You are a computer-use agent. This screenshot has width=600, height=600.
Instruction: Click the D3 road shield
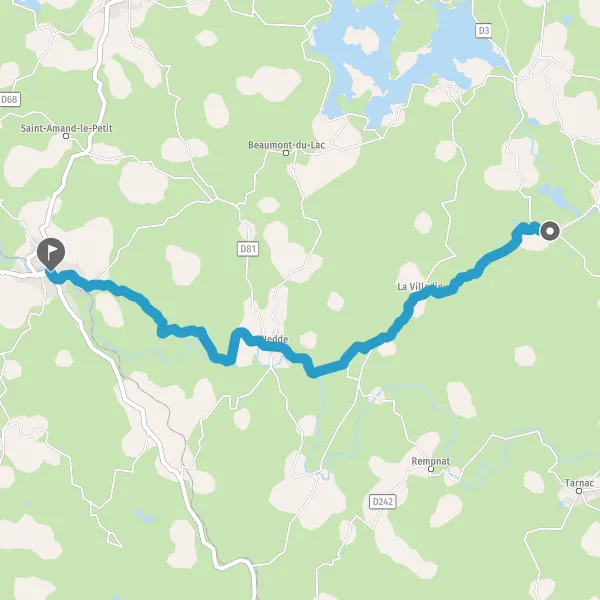(x=484, y=31)
